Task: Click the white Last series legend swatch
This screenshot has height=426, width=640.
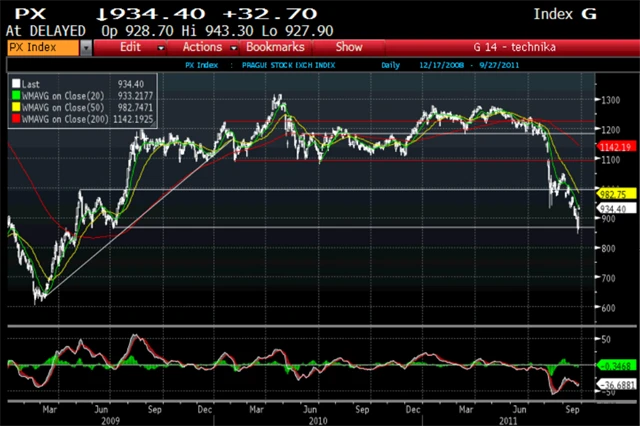Action: (x=16, y=85)
